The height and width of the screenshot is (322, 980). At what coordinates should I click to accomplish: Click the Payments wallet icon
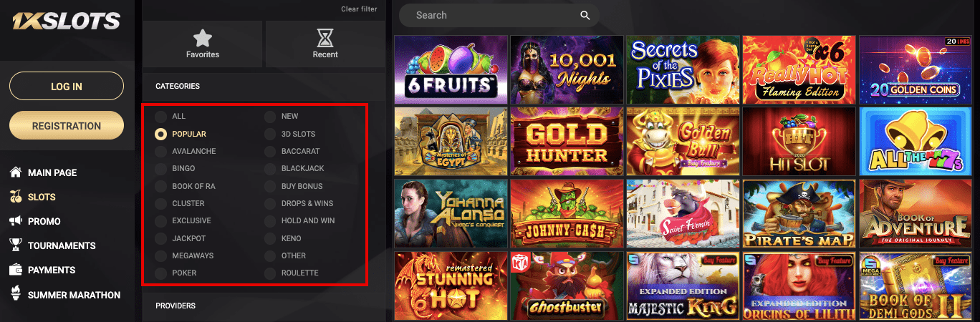(x=15, y=270)
